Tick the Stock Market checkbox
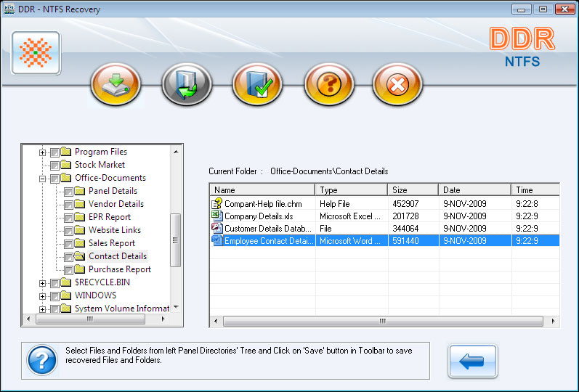This screenshot has height=392, width=579. click(x=54, y=166)
